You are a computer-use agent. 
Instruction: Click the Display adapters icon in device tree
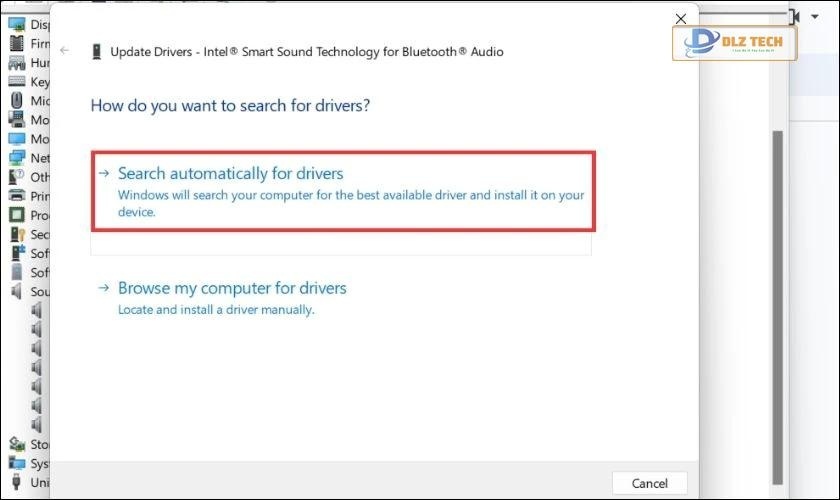pos(16,24)
